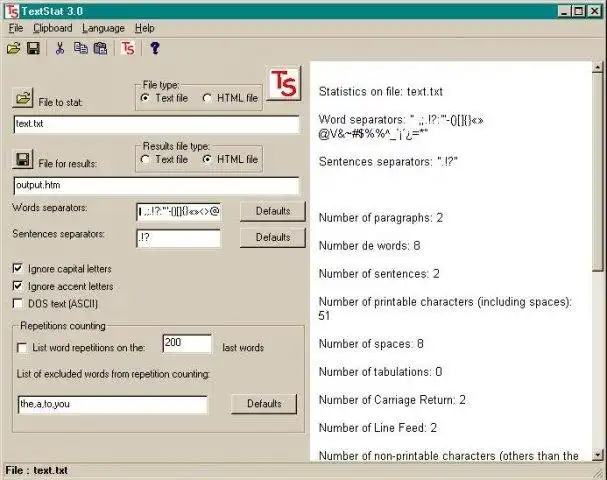Click Defaults button for Words separators
This screenshot has width=607, height=480.
pyautogui.click(x=273, y=211)
